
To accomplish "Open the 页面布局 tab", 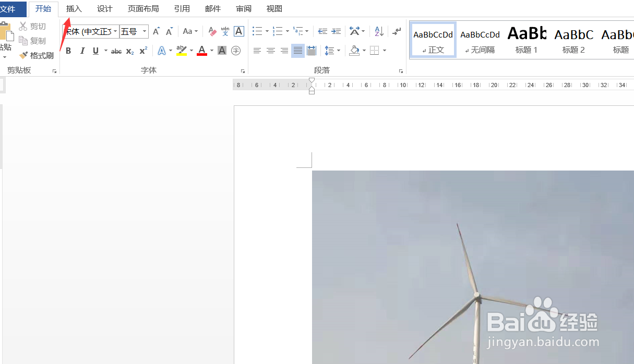I will click(x=143, y=9).
